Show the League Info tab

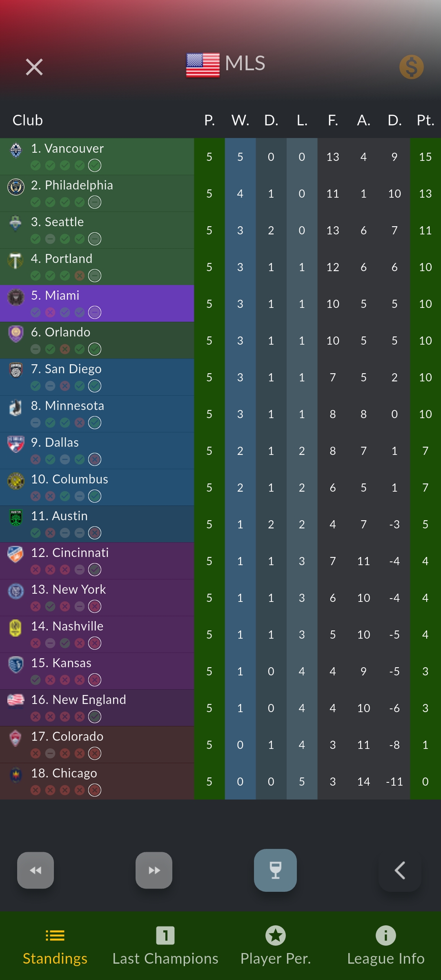[386, 946]
